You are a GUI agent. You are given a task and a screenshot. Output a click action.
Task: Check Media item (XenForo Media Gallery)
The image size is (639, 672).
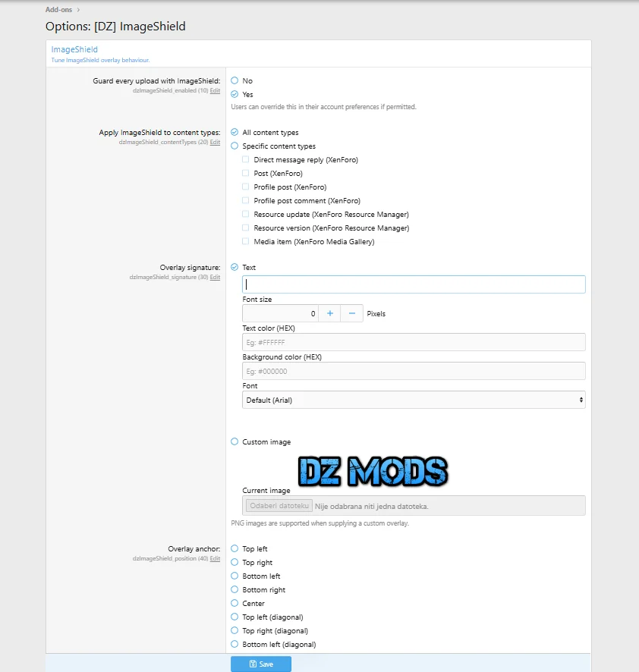246,242
